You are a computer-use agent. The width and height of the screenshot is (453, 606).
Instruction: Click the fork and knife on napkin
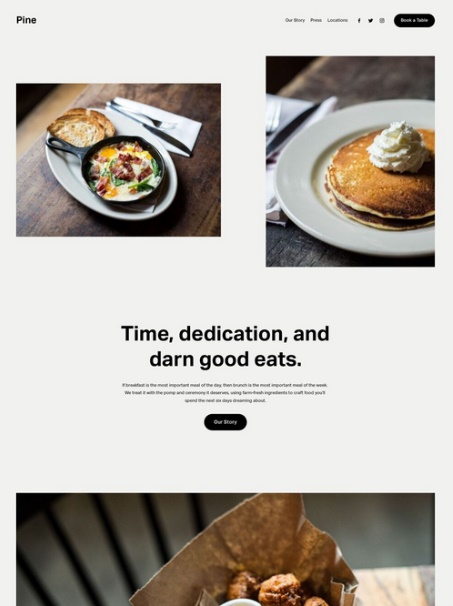155,125
